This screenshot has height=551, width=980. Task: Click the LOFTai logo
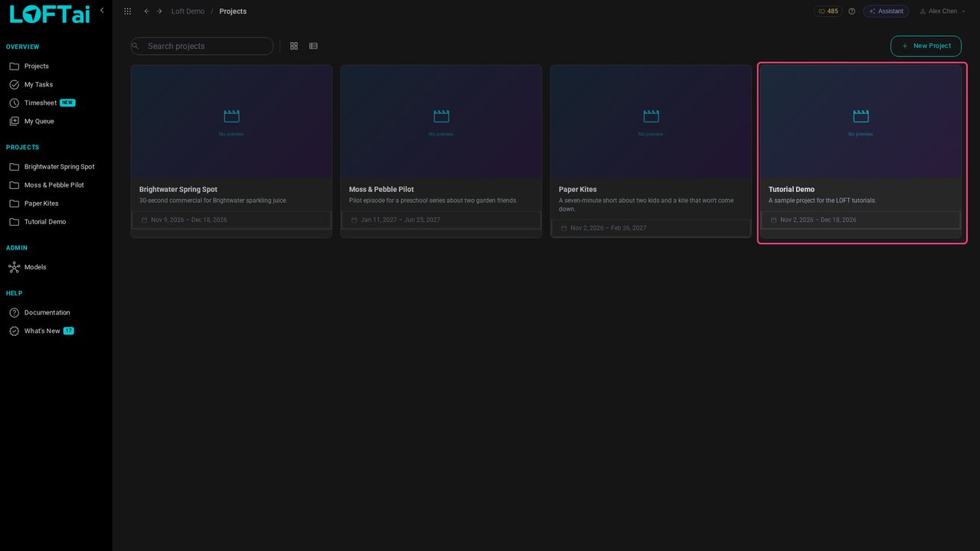click(x=49, y=14)
